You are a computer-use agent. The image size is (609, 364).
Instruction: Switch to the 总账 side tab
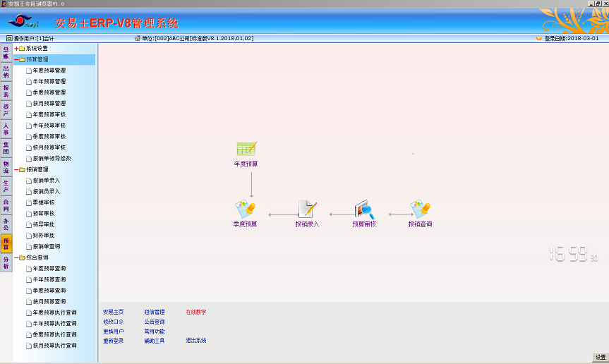pos(6,53)
